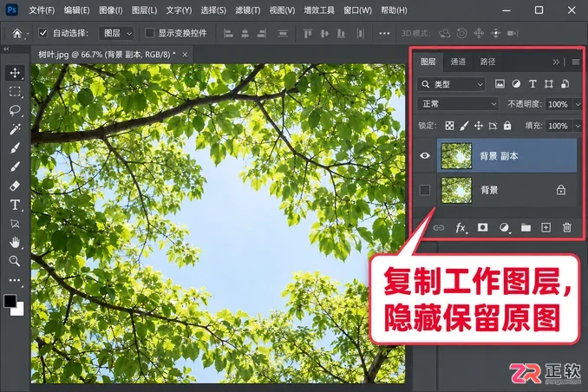Filter for adjustment layers

pyautogui.click(x=516, y=84)
